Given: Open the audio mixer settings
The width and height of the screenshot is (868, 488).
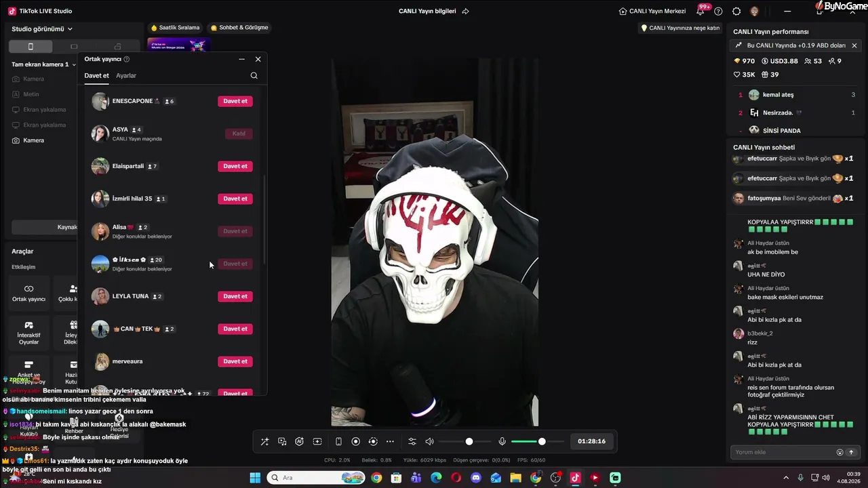Looking at the screenshot, I should click(412, 441).
